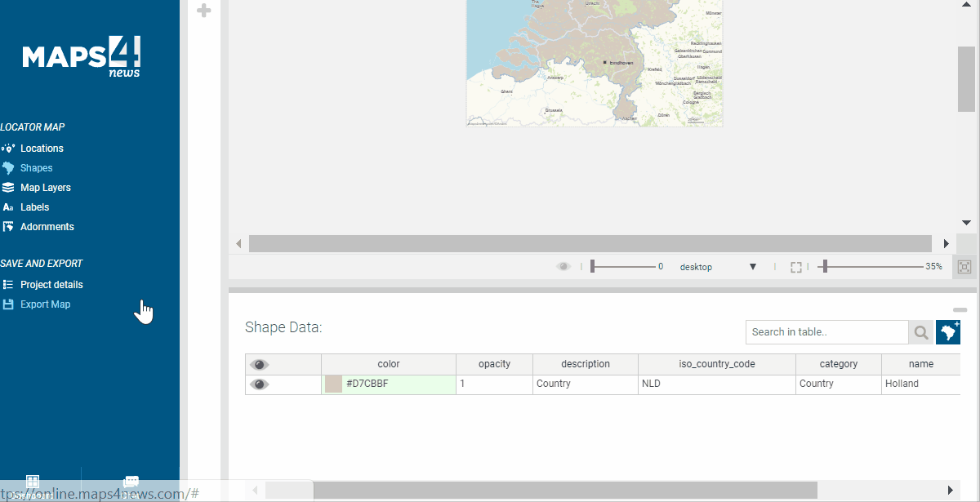The image size is (980, 502).
Task: Toggle visibility eye for Holland row
Action: click(x=260, y=384)
